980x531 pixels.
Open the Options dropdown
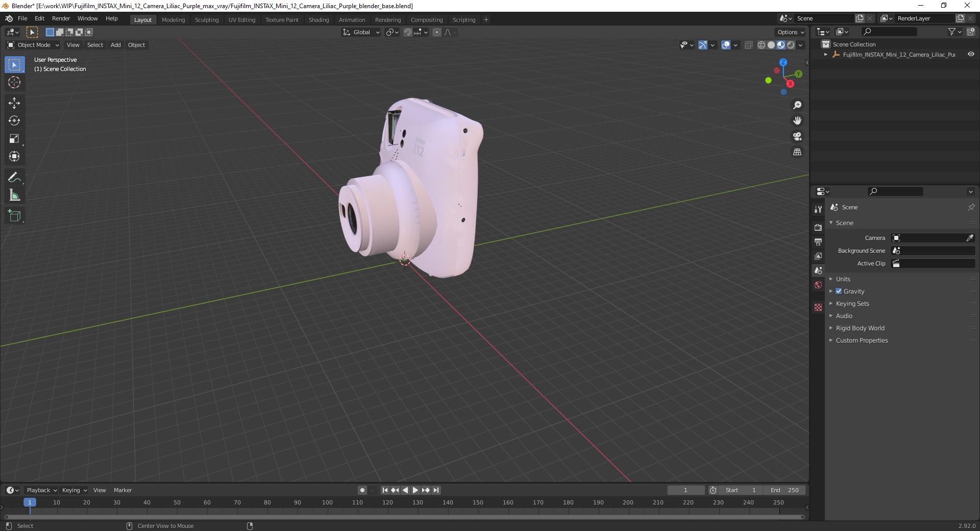point(791,32)
